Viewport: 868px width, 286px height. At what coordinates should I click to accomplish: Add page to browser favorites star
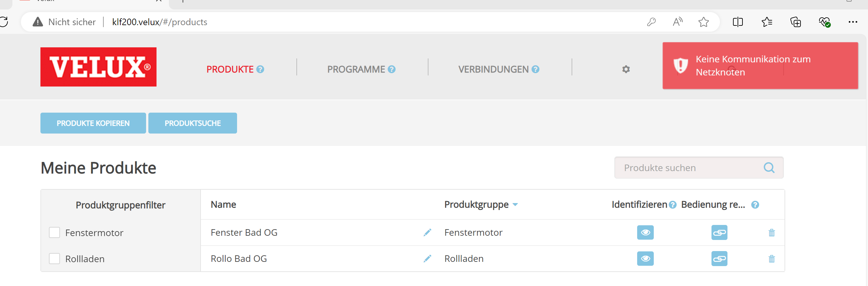(x=703, y=22)
